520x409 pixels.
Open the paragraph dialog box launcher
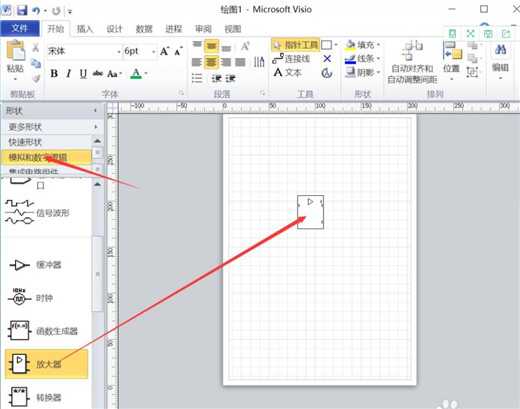coord(262,93)
